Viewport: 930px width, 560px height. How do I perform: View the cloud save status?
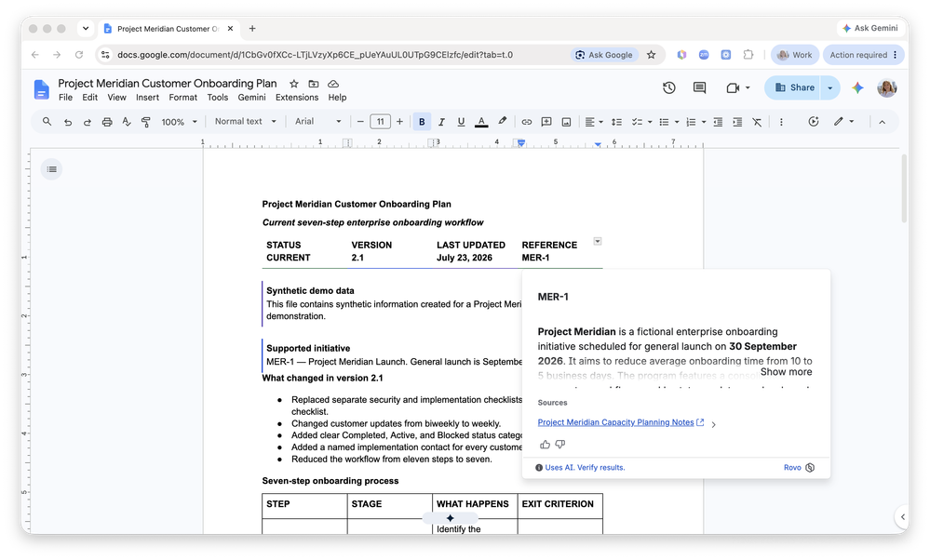(x=333, y=84)
